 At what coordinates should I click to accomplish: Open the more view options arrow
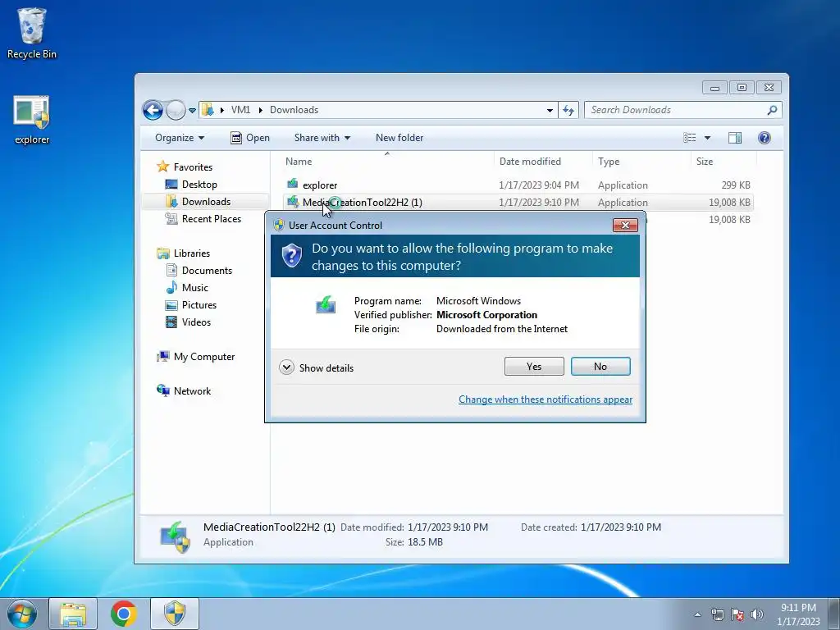[707, 138]
